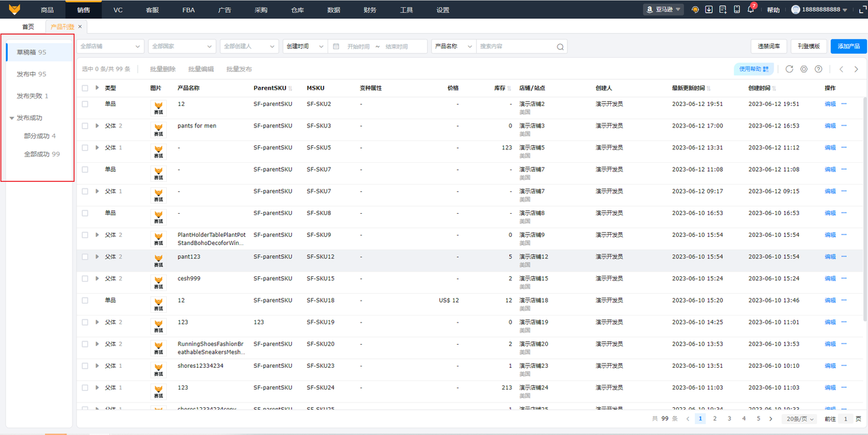Open the 广告 menu in top navigation
The image size is (868, 435).
224,10
